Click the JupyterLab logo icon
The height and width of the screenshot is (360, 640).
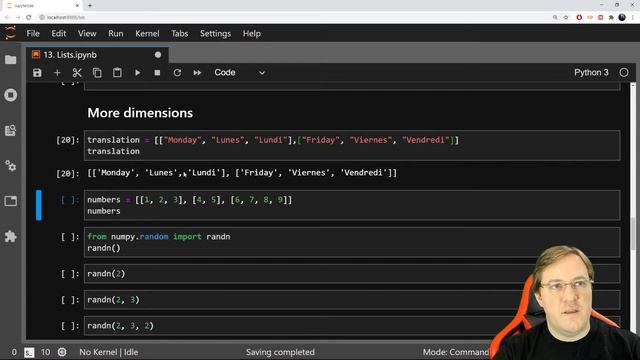click(x=10, y=33)
